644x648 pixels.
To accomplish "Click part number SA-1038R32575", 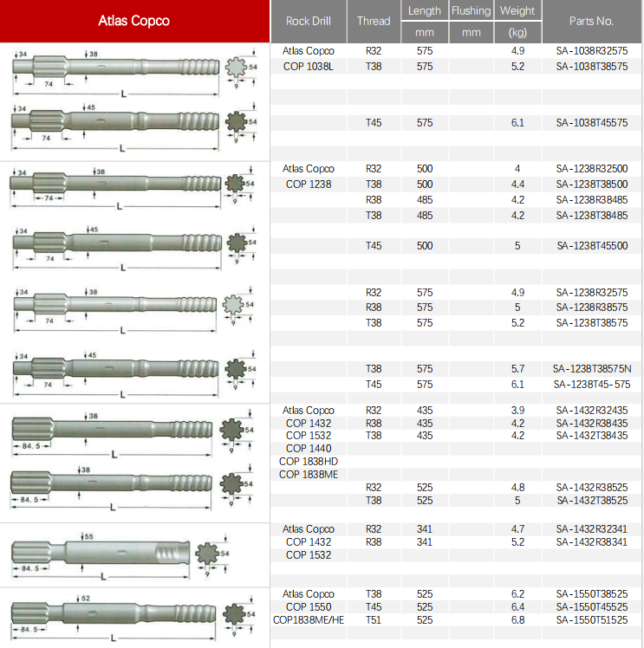I will click(x=591, y=51).
